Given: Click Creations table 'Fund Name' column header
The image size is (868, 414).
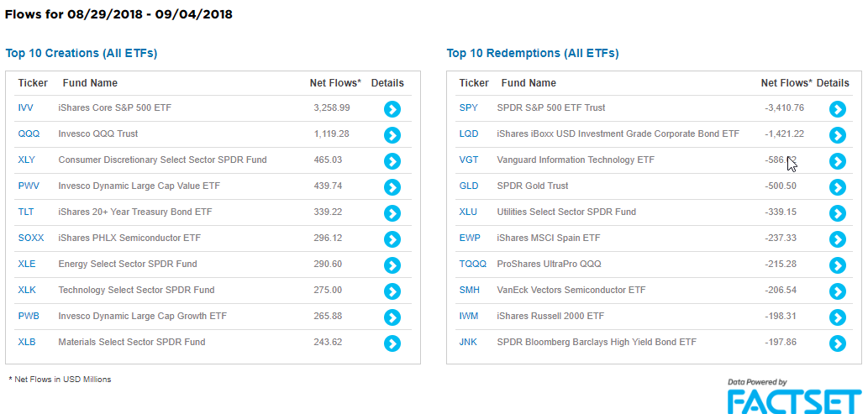Looking at the screenshot, I should pos(90,84).
